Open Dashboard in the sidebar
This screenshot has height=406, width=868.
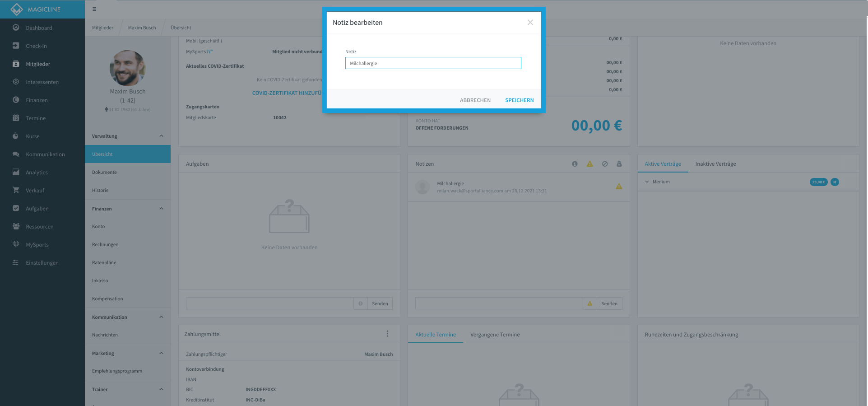[39, 28]
